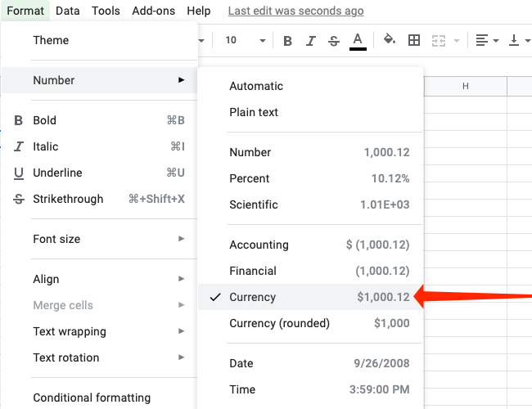532x409 pixels.
Task: Open the borders grid icon
Action: pyautogui.click(x=414, y=40)
